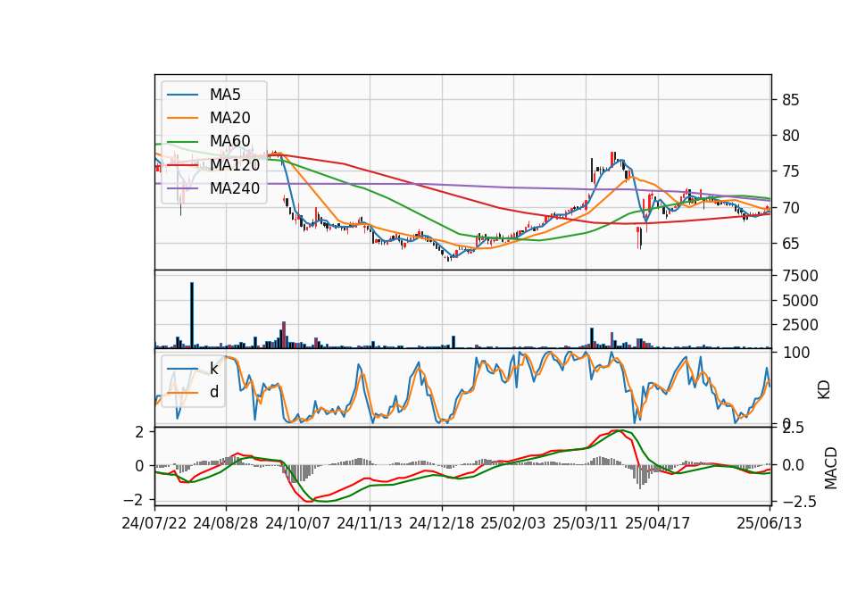Click the orange MA20 legend line sample
This screenshot has height=616, width=857.
182,118
